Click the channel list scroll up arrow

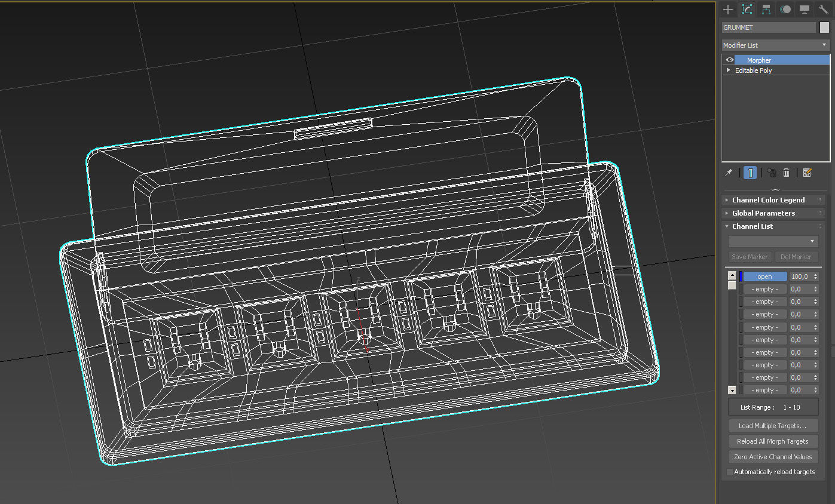tap(732, 275)
